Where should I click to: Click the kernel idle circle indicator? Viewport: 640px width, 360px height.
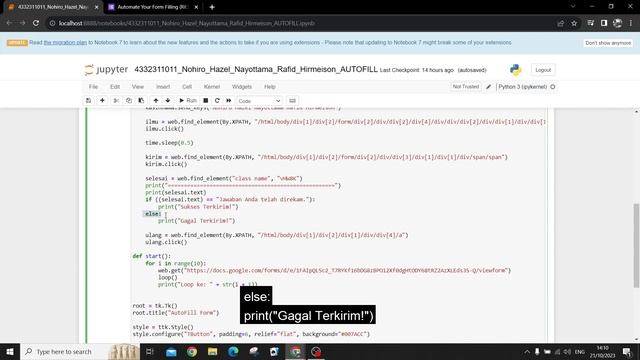tap(553, 87)
